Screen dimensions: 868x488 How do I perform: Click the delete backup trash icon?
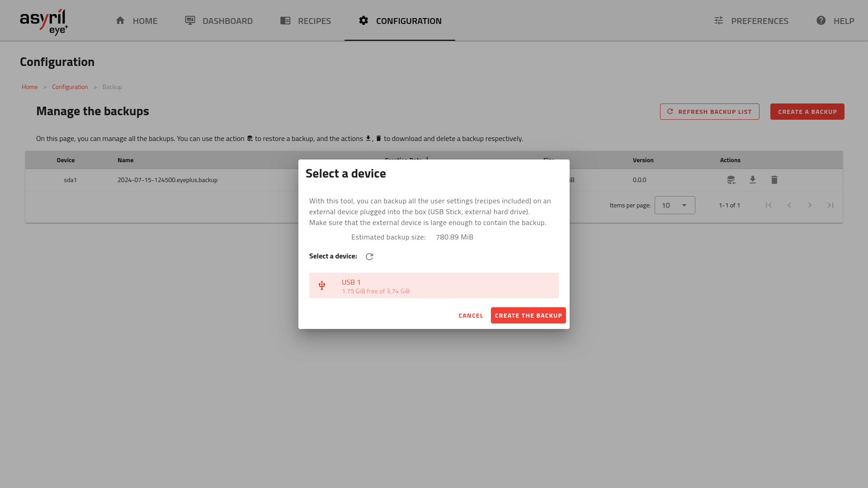[774, 180]
